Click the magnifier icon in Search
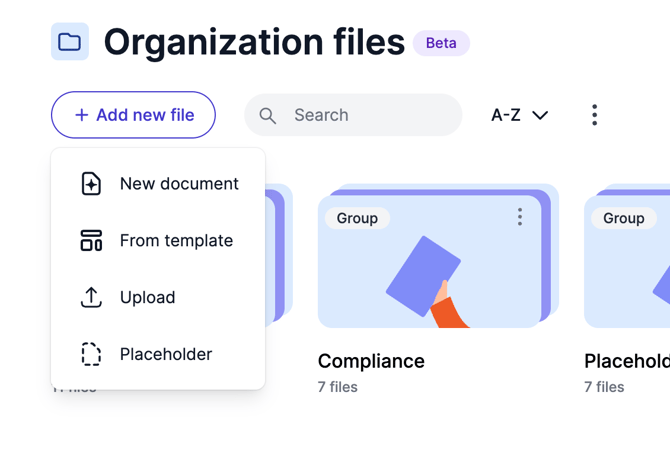 [267, 115]
